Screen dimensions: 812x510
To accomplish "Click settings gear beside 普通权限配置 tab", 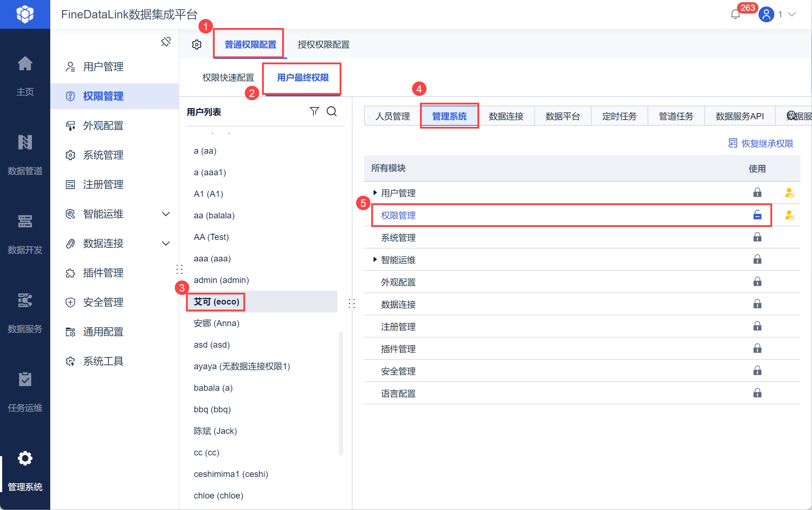I will [x=197, y=45].
